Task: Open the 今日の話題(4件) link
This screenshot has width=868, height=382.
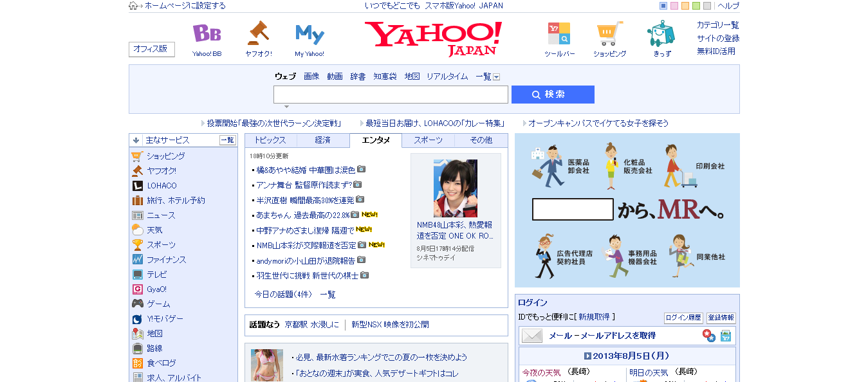Action: coord(283,295)
